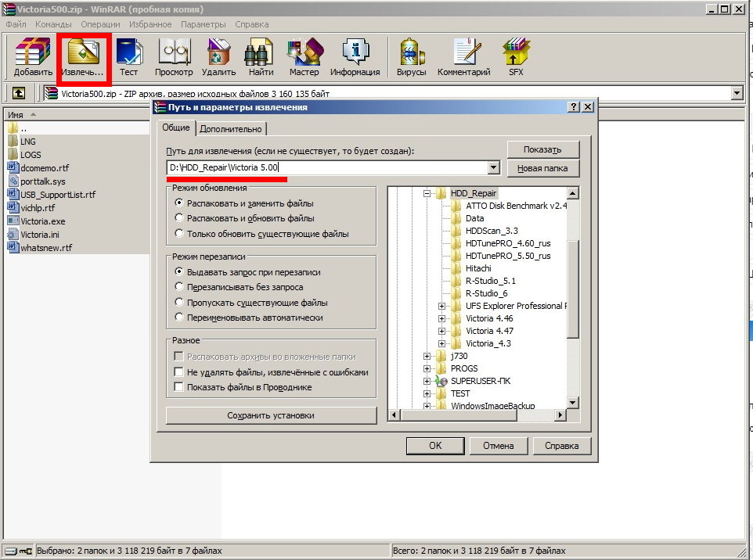
Task: Open the Параметры menu
Action: point(204,24)
